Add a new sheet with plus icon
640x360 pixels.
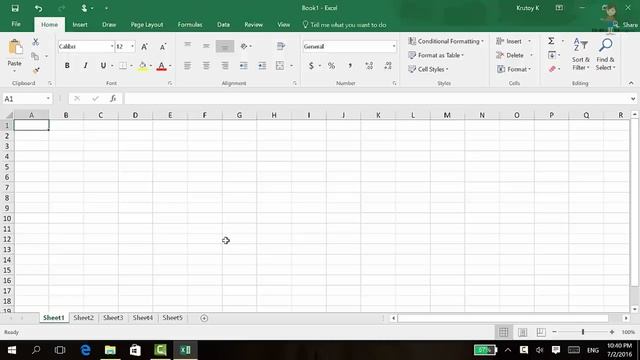pyautogui.click(x=204, y=318)
